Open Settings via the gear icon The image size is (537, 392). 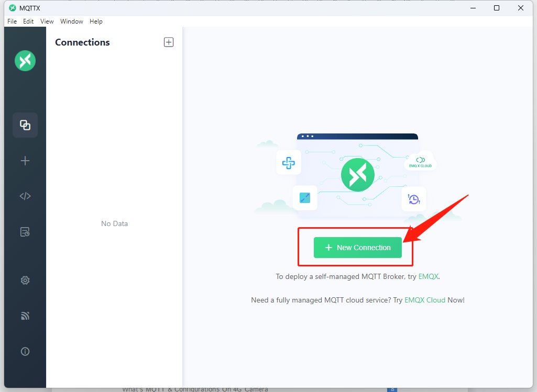click(25, 281)
